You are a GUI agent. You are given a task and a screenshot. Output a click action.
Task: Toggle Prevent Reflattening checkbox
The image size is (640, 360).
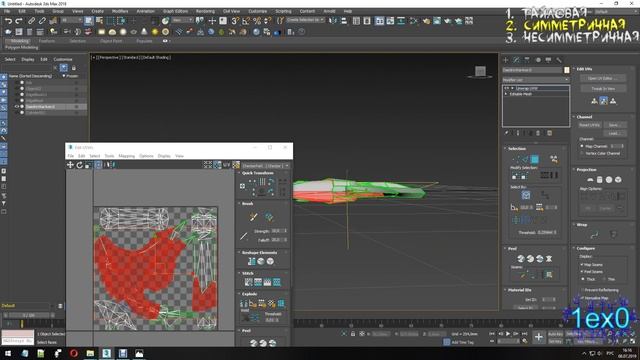582,290
